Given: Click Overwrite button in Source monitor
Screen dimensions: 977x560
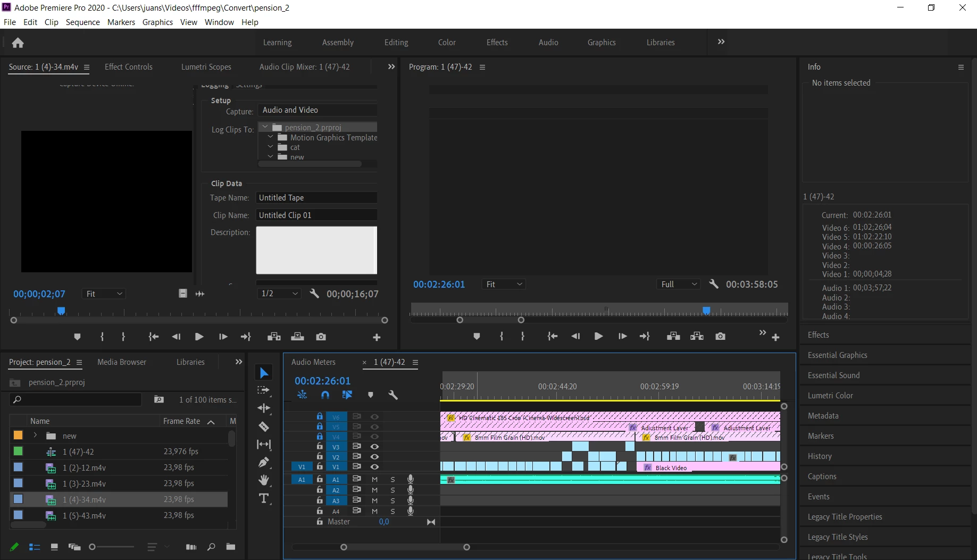Looking at the screenshot, I should click(x=297, y=337).
